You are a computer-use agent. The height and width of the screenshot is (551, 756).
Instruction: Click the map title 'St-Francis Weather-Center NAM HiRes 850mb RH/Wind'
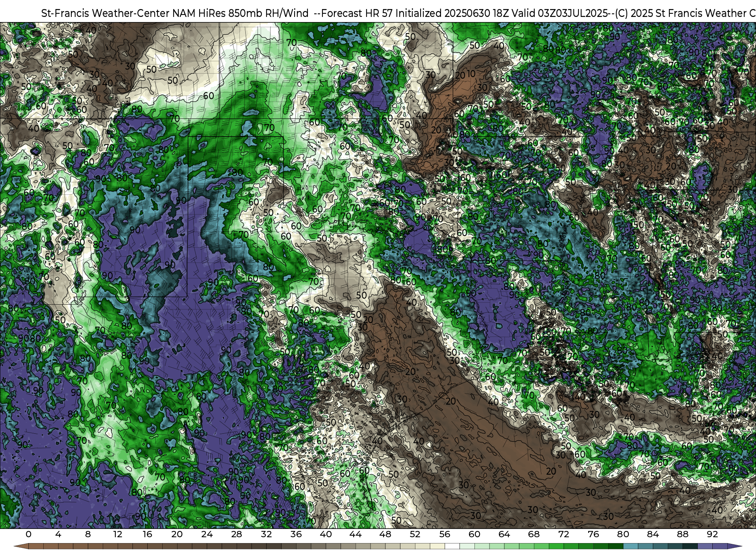(x=175, y=13)
